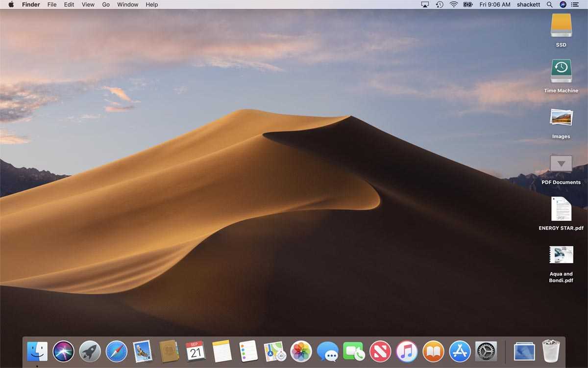Image resolution: width=588 pixels, height=368 pixels.
Task: Open Safari from the Dock
Action: coord(116,351)
